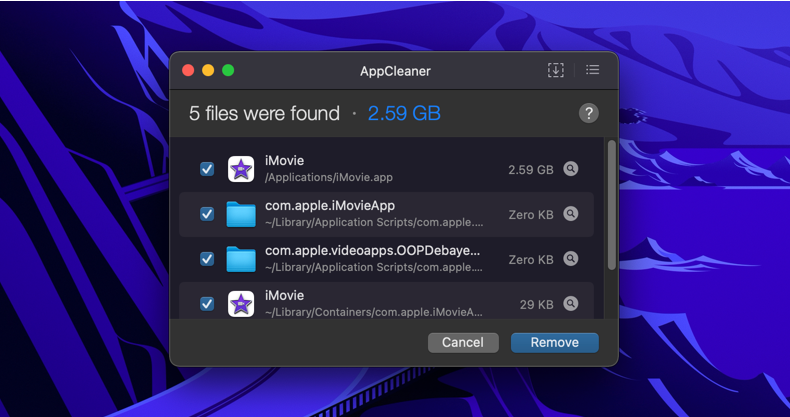Image resolution: width=790 pixels, height=417 pixels.
Task: Open the applications list icon in title bar
Action: click(592, 70)
